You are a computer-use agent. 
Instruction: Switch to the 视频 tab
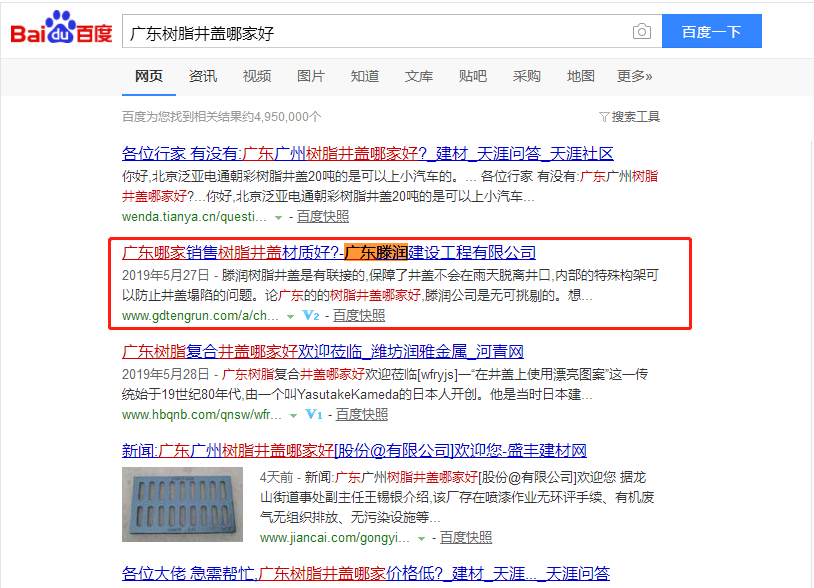pos(257,76)
